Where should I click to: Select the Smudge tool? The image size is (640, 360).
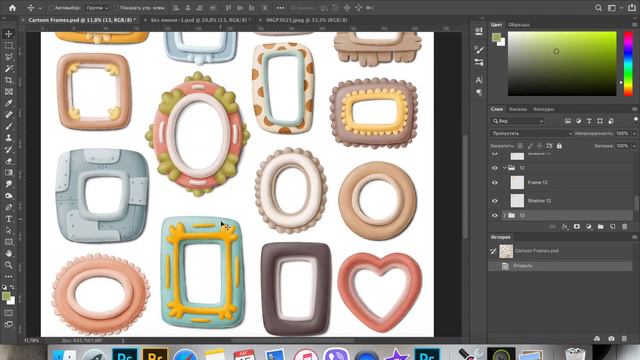coord(9,184)
